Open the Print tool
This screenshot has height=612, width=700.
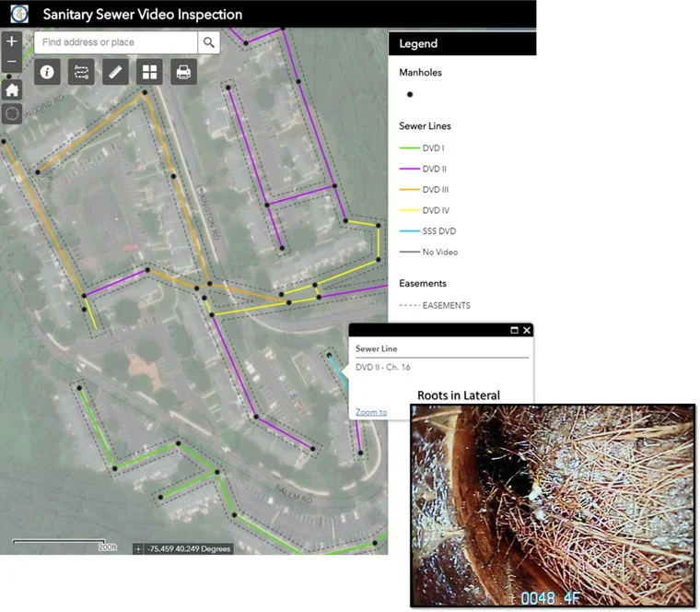[183, 72]
